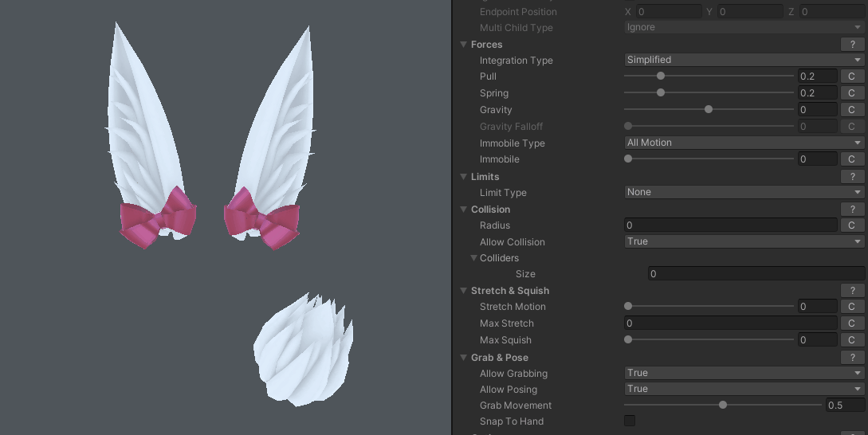Click the Stretch Motion value field

pos(817,306)
